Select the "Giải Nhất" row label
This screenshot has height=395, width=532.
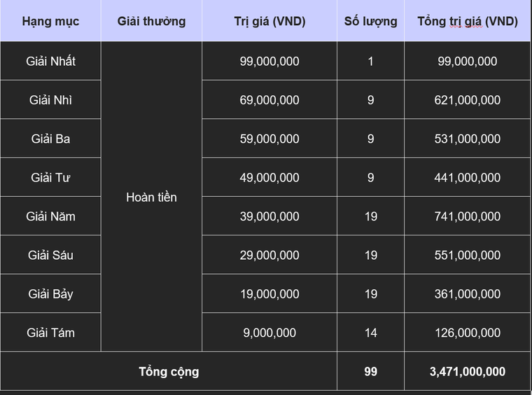[x=50, y=61]
